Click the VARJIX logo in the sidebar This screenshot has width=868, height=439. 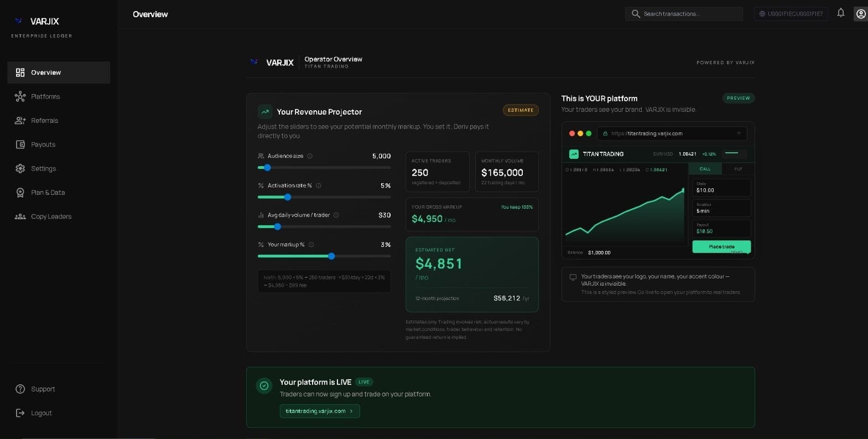(x=37, y=21)
